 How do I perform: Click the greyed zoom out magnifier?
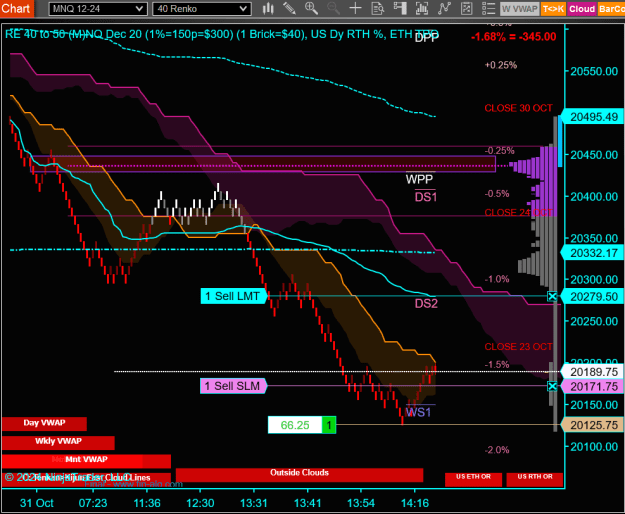pos(333,8)
